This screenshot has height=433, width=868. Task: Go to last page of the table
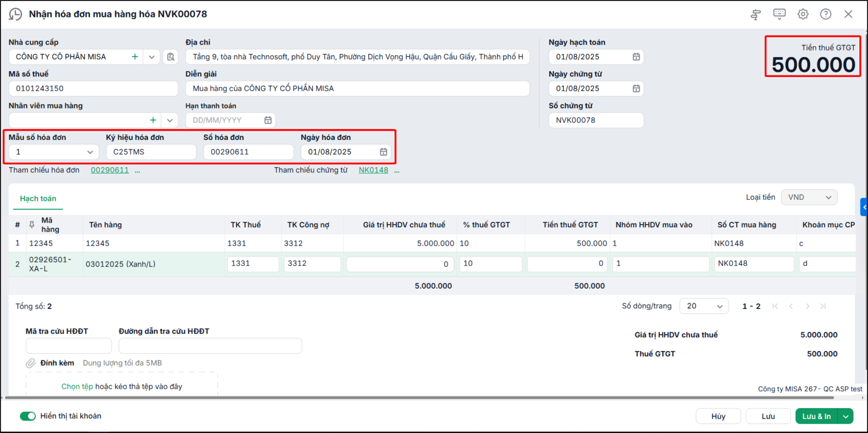coord(823,307)
